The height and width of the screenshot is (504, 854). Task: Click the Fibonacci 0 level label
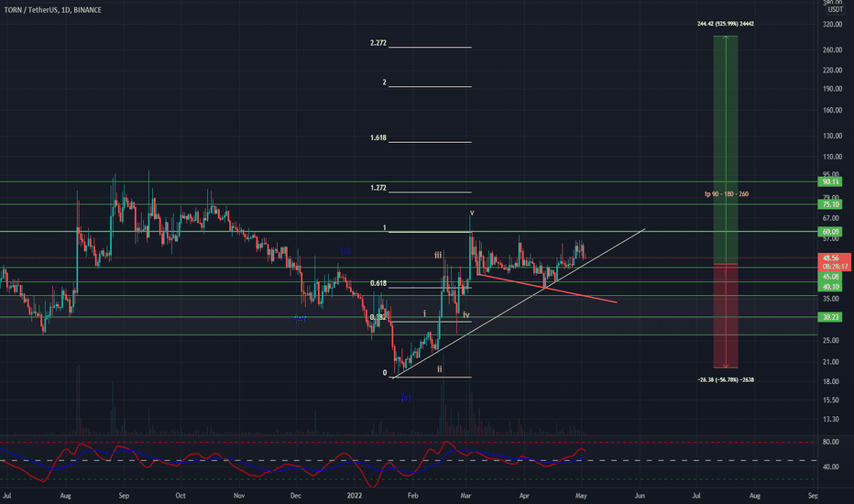(x=385, y=373)
